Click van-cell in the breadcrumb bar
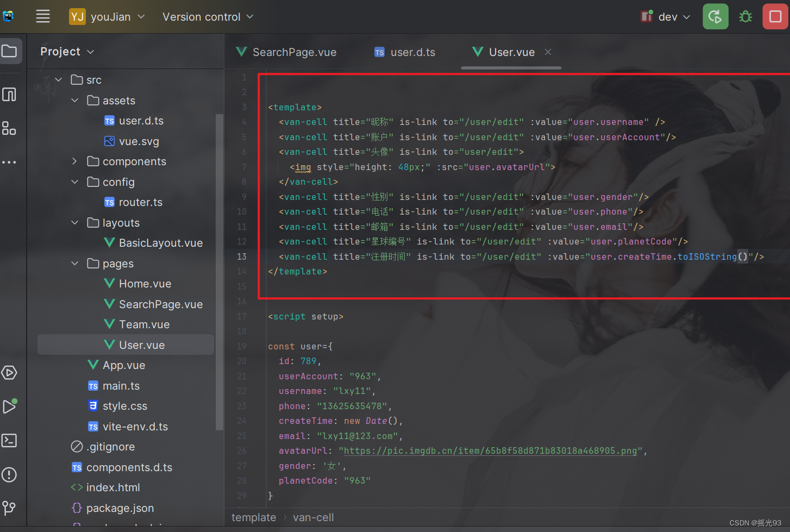Screen dimensions: 790x532 coord(314,517)
